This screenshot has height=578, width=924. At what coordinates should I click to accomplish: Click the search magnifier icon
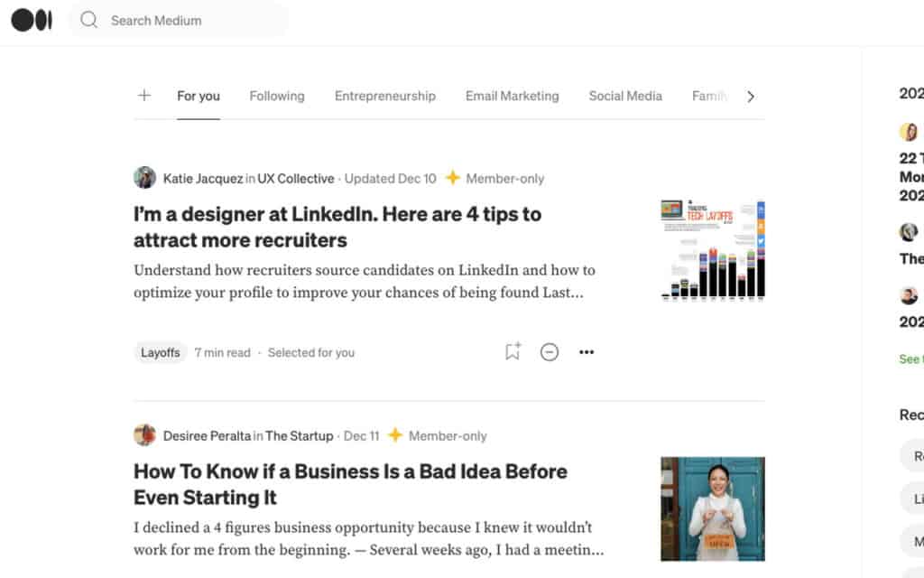tap(88, 20)
